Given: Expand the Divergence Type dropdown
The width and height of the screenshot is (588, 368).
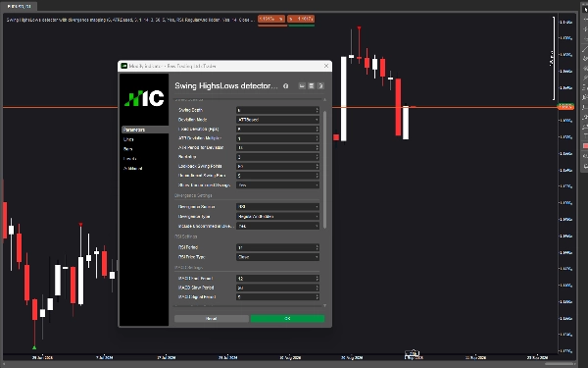Looking at the screenshot, I should click(277, 216).
